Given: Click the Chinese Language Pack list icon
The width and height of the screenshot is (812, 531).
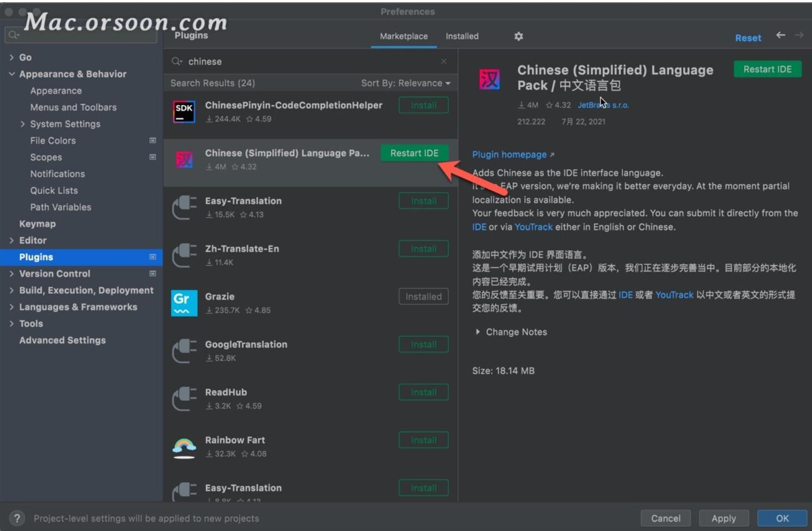Looking at the screenshot, I should 184,160.
